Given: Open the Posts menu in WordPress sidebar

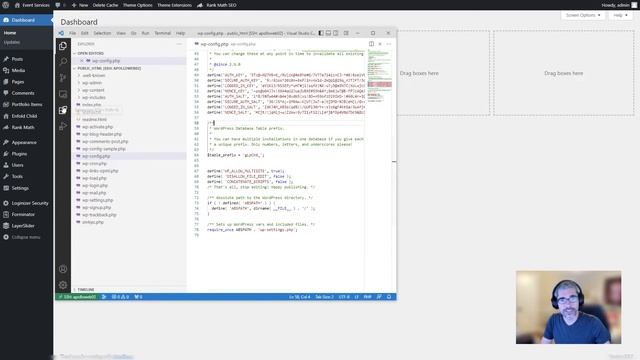Looking at the screenshot, I should pyautogui.click(x=17, y=59).
